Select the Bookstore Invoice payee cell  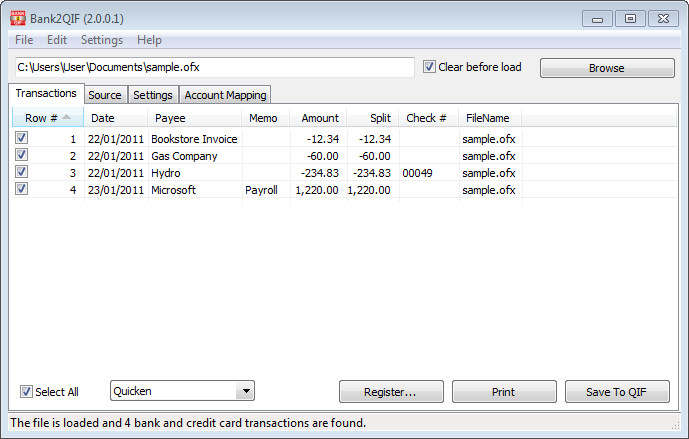(194, 139)
